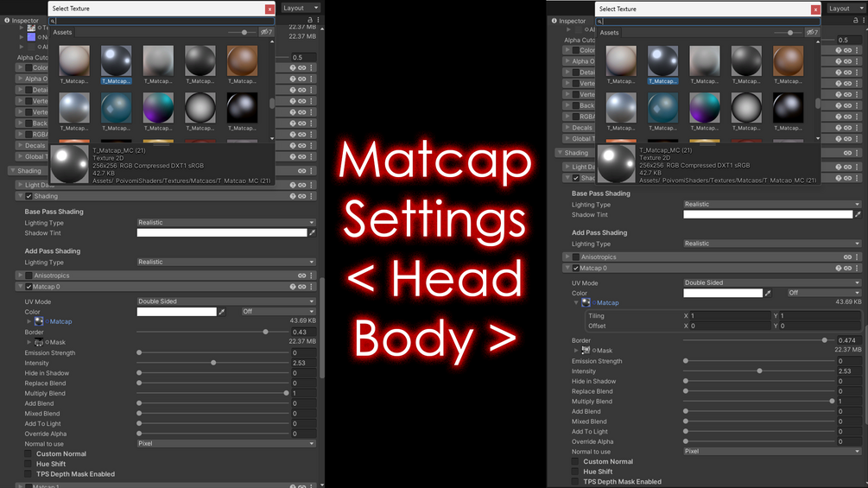Click Shadow Tint eyedropper in left Inspector
Image resolution: width=868 pixels, height=488 pixels.
pos(312,233)
